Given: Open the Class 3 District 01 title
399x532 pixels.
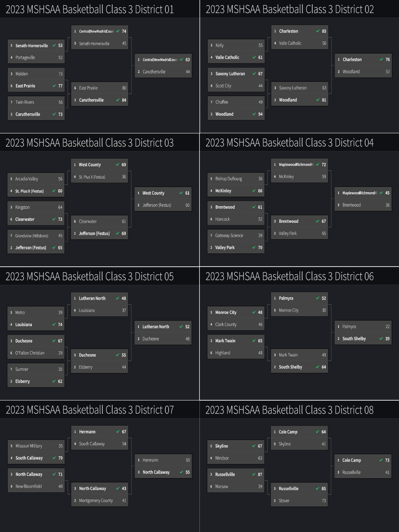Looking at the screenshot, I should (x=90, y=9).
